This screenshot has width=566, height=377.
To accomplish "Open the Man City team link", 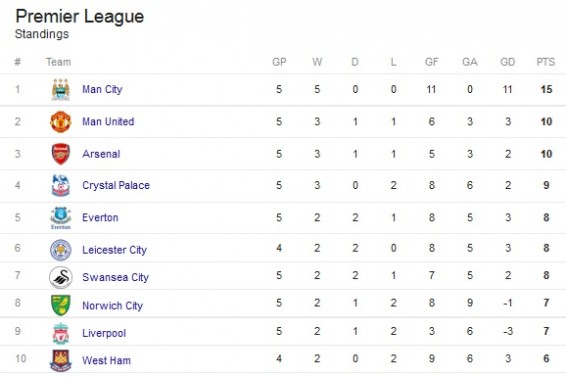I will [102, 89].
